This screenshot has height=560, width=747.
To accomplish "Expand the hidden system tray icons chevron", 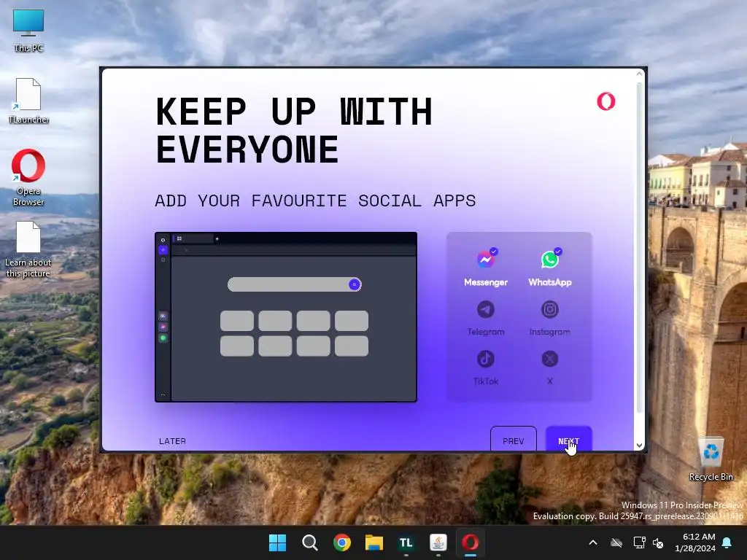I will click(593, 542).
